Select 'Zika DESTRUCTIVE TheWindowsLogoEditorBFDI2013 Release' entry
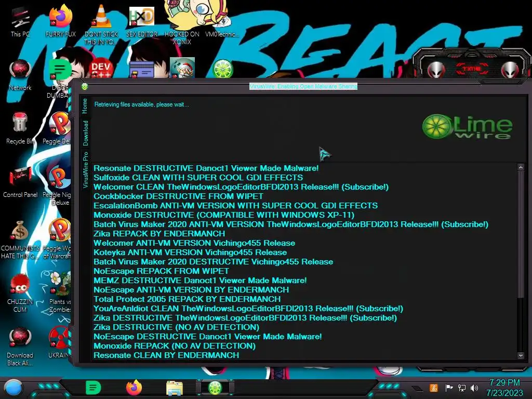532x399 pixels. (245, 318)
